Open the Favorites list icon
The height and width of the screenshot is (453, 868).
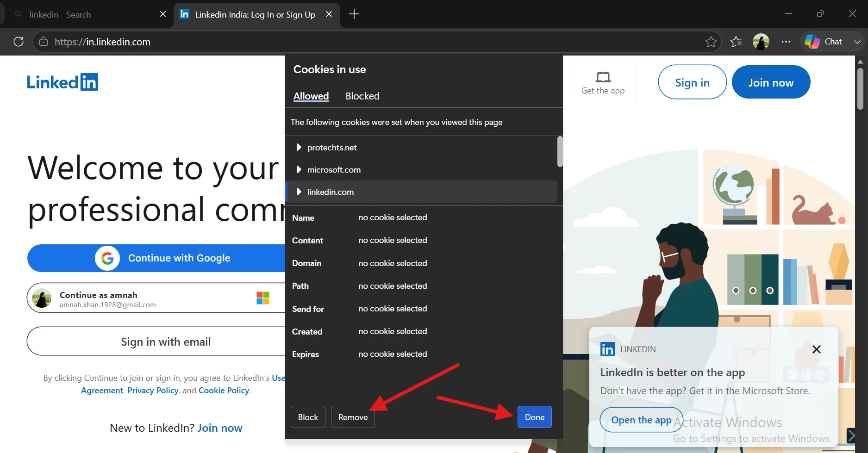point(736,42)
